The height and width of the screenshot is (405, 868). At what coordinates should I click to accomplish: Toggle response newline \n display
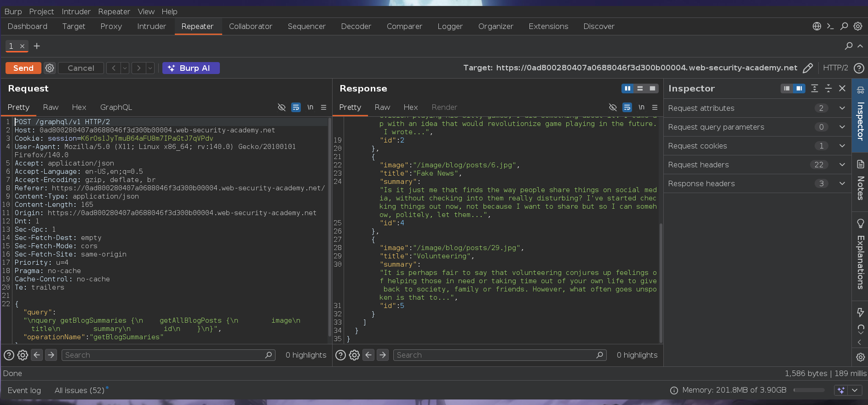pyautogui.click(x=641, y=107)
